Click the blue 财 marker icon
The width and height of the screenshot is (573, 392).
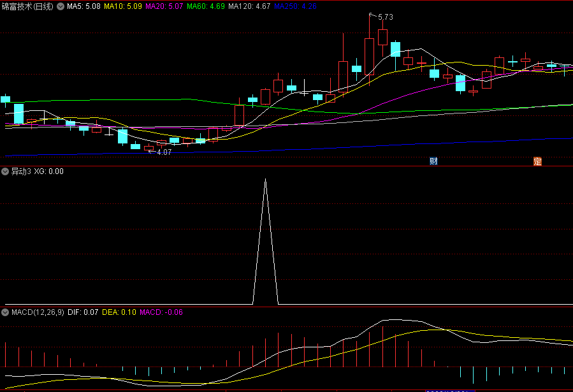(433, 161)
